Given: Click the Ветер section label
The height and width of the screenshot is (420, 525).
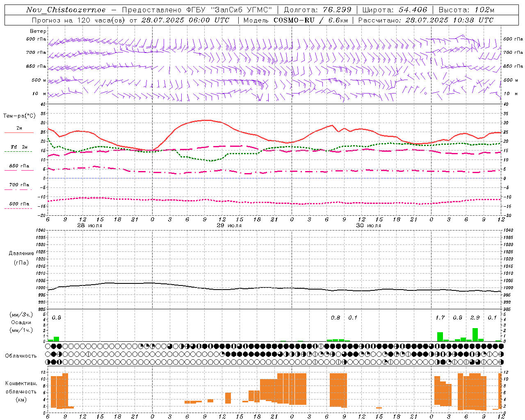Looking at the screenshot, I should pos(38,31).
